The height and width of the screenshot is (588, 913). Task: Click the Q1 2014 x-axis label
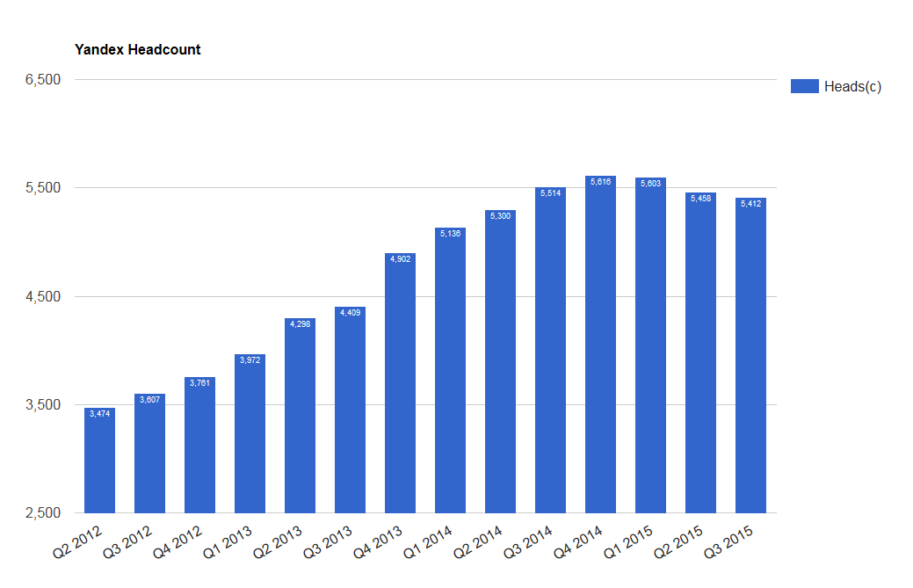[x=428, y=542]
